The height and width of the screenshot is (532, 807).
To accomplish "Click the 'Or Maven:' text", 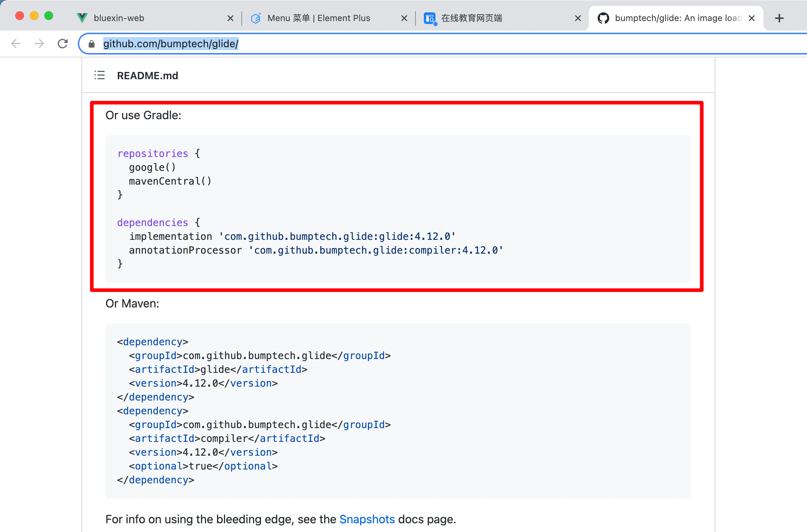I will [132, 303].
